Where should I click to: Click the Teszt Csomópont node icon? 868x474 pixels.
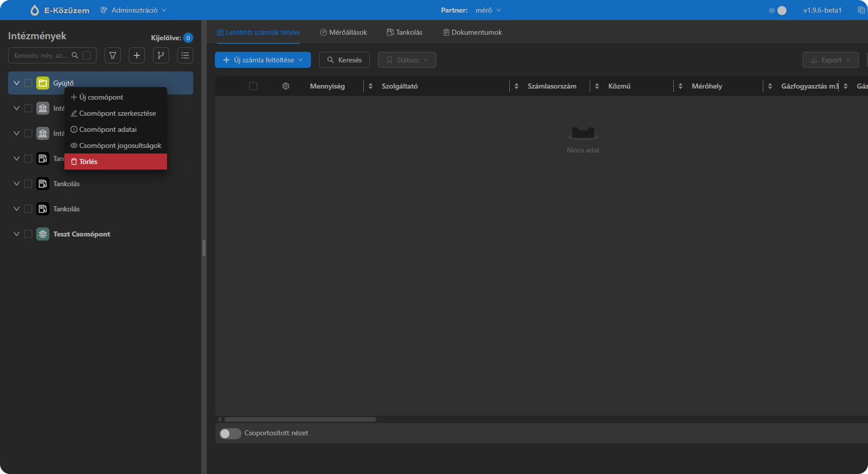43,234
